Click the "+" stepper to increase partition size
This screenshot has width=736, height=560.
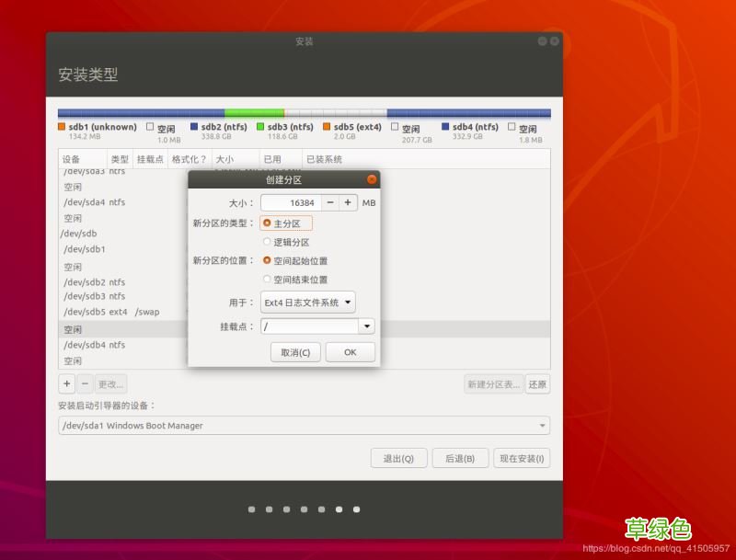(x=347, y=201)
